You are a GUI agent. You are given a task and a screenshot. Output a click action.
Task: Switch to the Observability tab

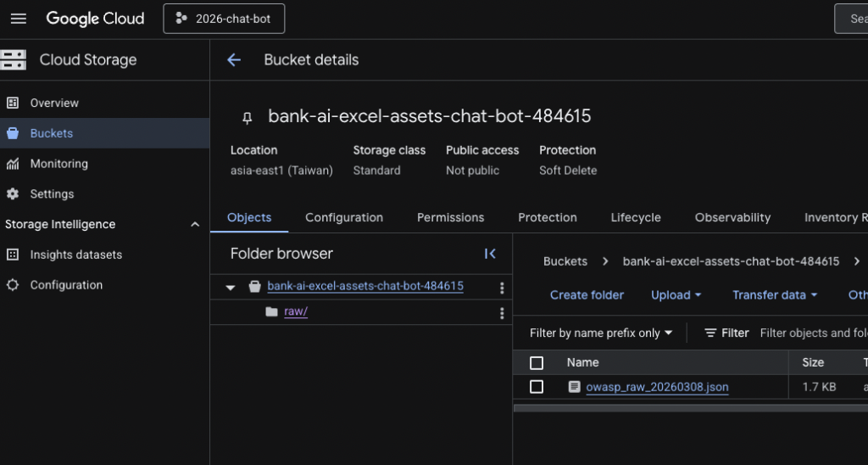click(x=733, y=217)
